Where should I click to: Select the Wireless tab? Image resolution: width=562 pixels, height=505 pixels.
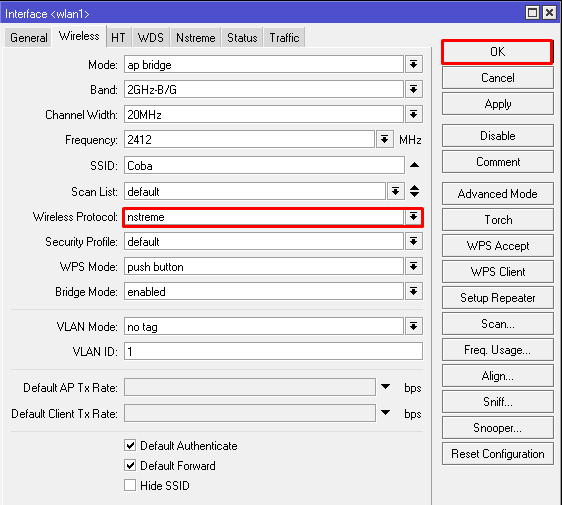(79, 36)
